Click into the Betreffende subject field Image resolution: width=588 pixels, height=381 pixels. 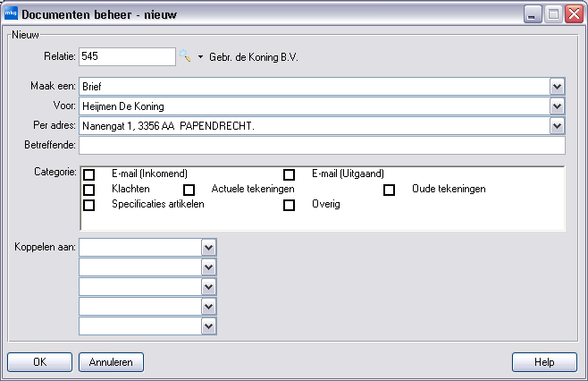(x=322, y=145)
